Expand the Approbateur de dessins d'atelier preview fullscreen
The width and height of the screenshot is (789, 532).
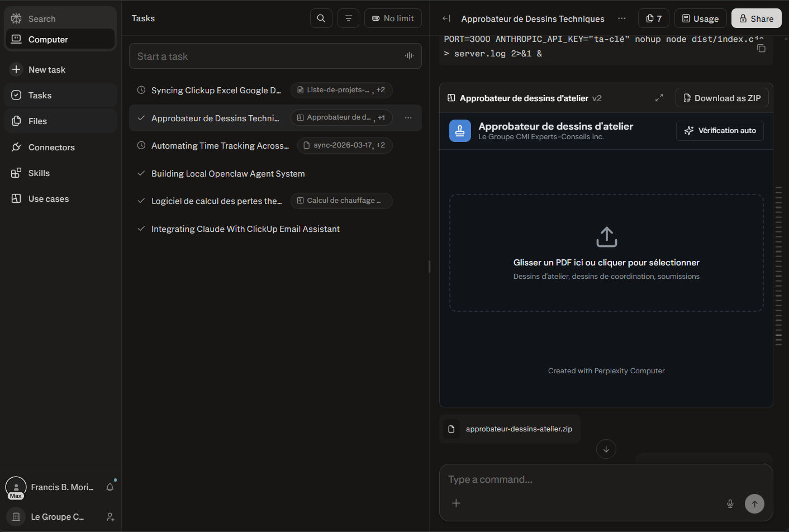tap(659, 98)
